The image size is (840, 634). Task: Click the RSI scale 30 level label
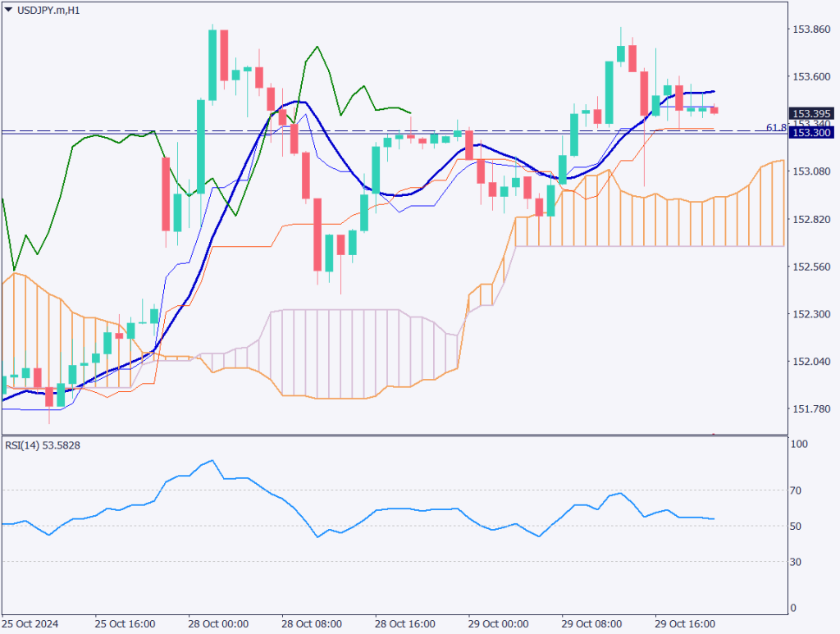pyautogui.click(x=799, y=562)
